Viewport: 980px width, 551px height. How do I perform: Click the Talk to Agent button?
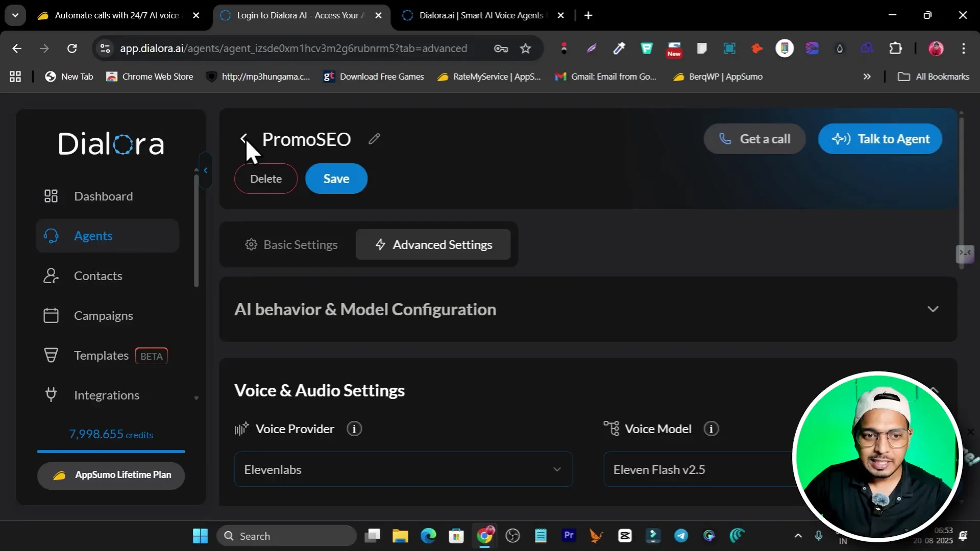[880, 139]
